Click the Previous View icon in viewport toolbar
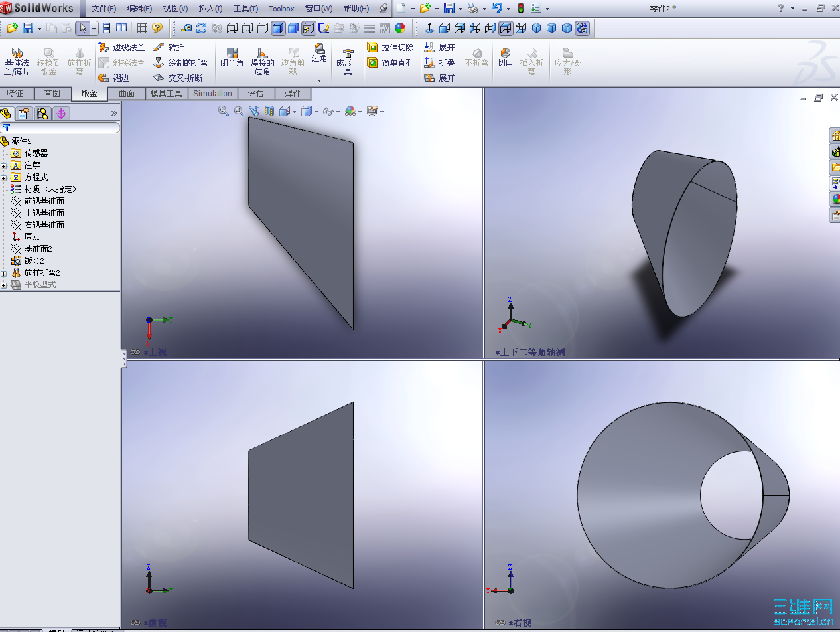840x632 pixels. tap(254, 111)
